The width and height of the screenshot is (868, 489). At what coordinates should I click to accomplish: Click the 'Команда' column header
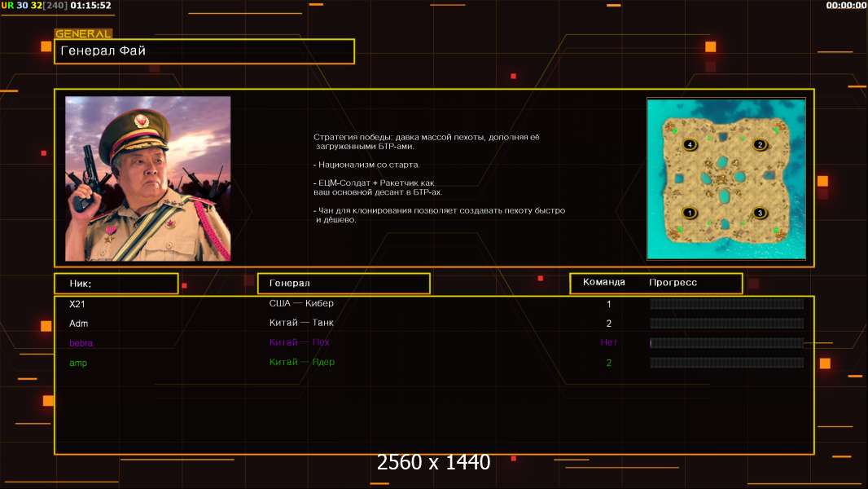[604, 282]
